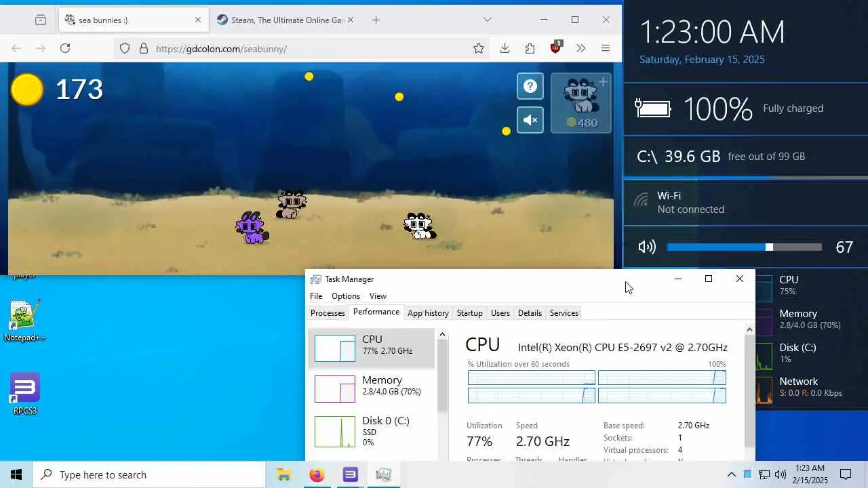Switch to the Processes tab

pyautogui.click(x=328, y=313)
